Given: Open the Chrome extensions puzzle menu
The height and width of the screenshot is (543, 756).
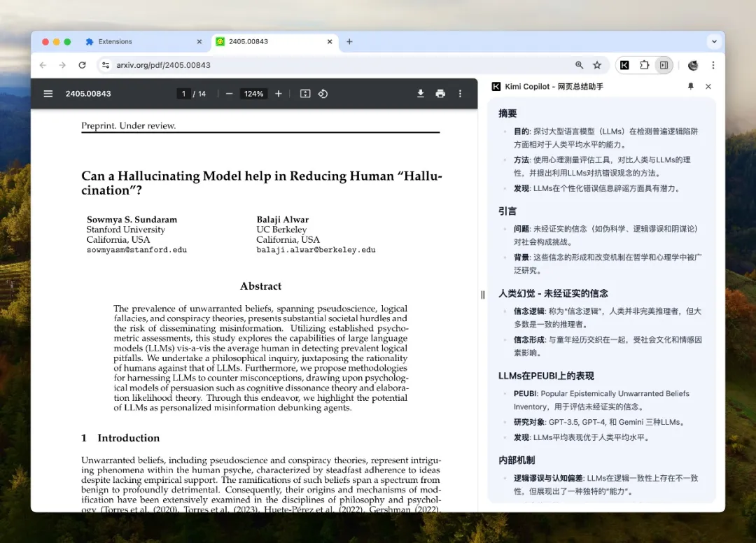Looking at the screenshot, I should (645, 64).
